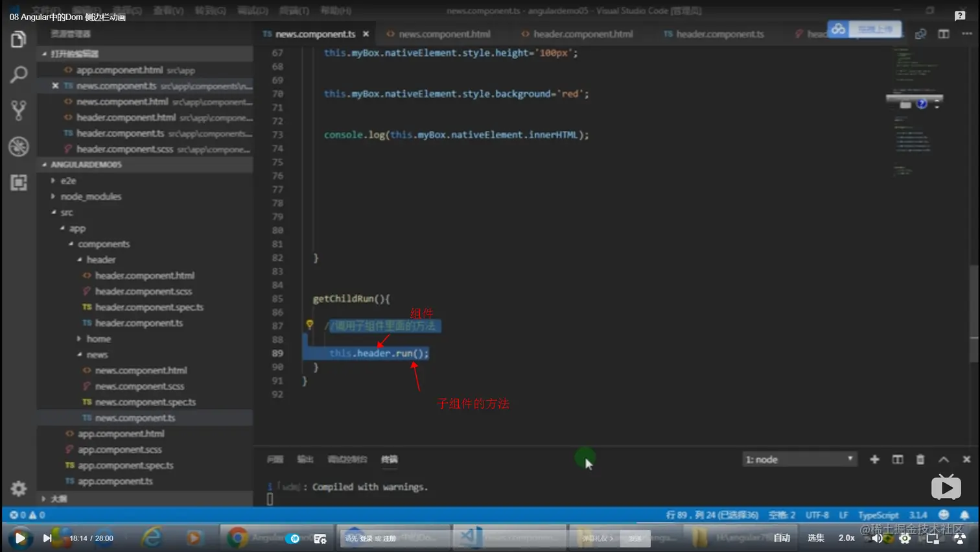
Task: Click LF end-of-line in status bar
Action: click(x=843, y=515)
